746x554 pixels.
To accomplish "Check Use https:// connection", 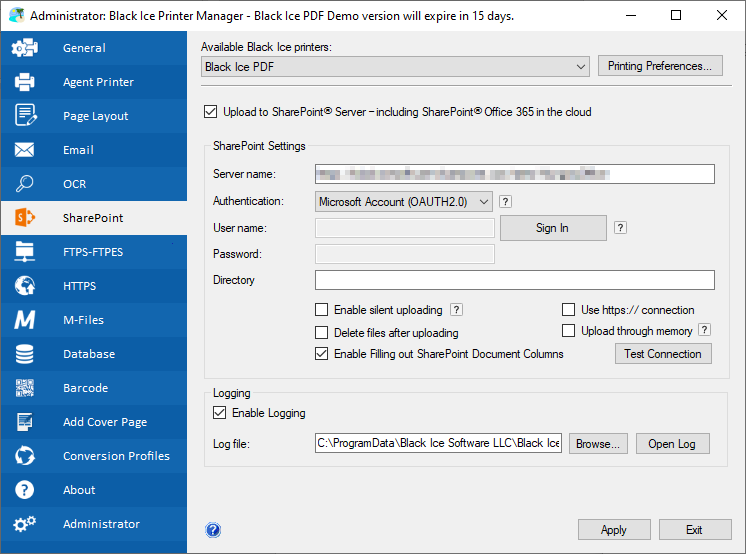I will pos(569,310).
